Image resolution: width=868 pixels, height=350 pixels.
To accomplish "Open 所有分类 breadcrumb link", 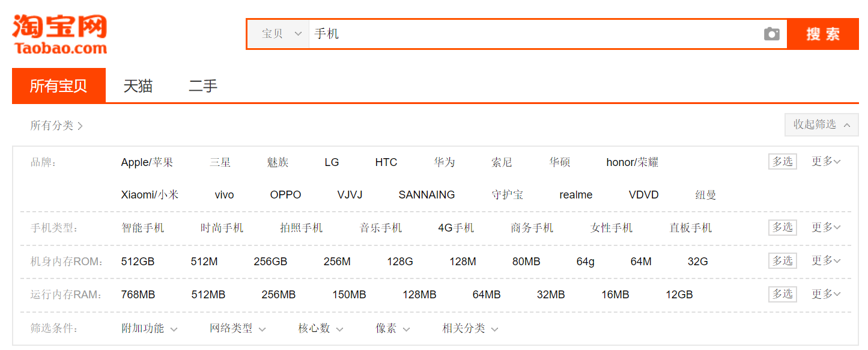I will tap(56, 126).
